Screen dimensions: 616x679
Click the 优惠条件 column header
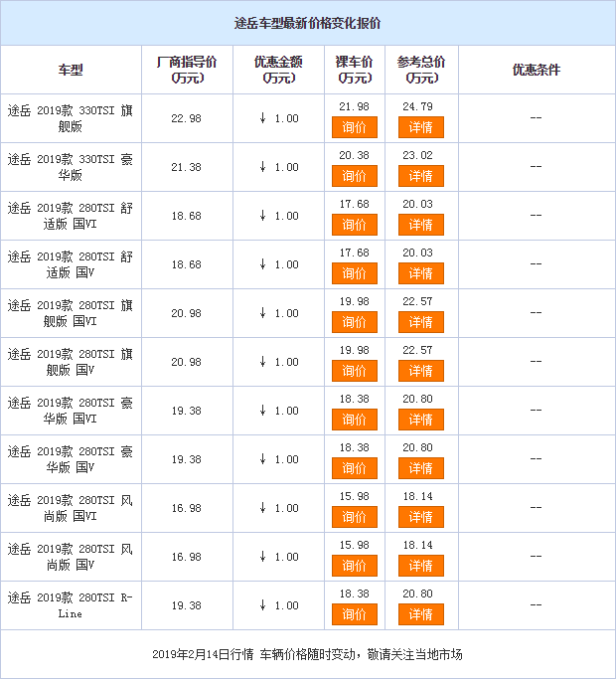[x=537, y=70]
